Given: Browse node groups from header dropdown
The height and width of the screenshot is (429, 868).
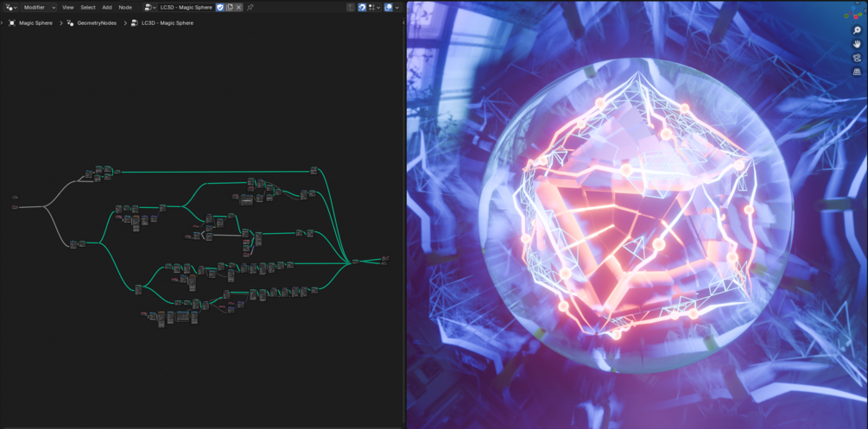Looking at the screenshot, I should click(150, 7).
